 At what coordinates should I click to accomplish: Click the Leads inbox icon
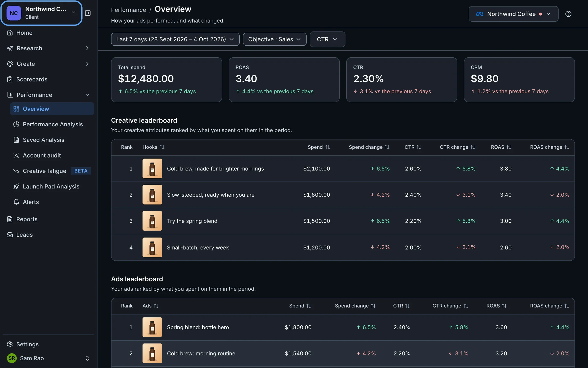tap(10, 235)
